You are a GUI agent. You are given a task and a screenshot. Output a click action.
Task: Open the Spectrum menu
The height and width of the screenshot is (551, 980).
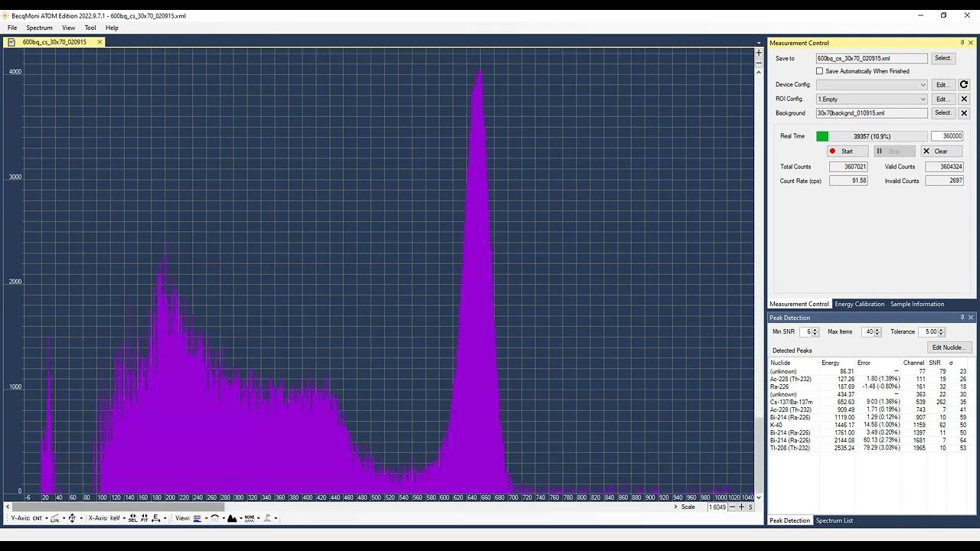[39, 28]
